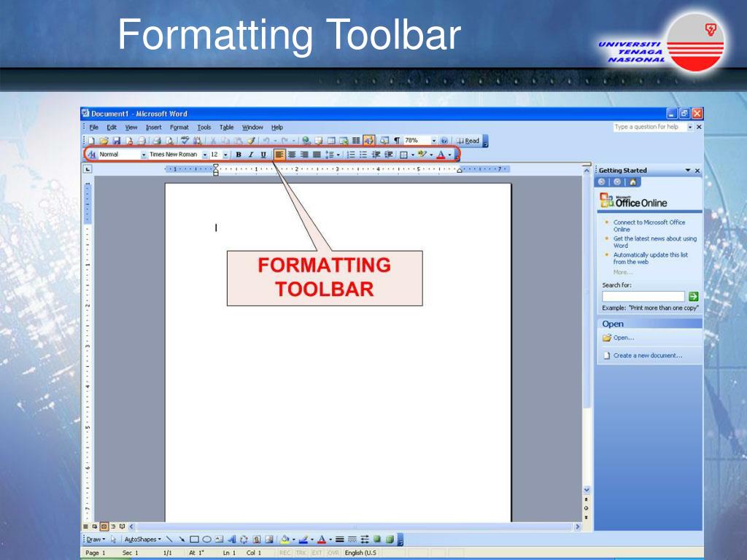This screenshot has height=560, width=747.
Task: Click Connect to Microsoft Office Online link
Action: tap(649, 226)
